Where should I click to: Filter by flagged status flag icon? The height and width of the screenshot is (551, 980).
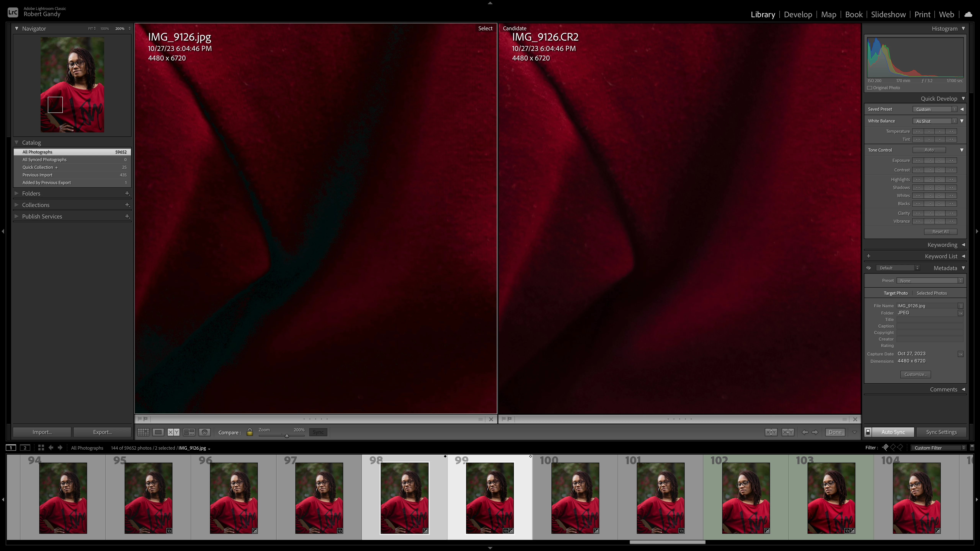tap(886, 447)
